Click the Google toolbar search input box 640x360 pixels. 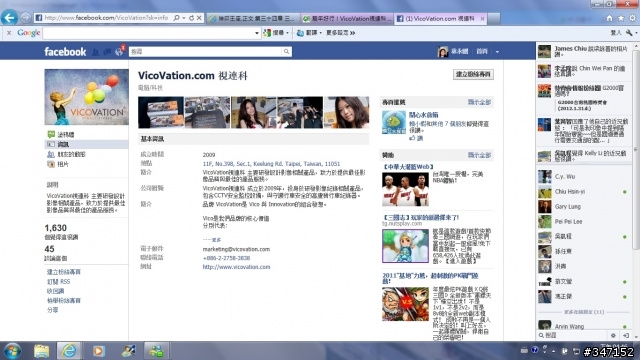[x=149, y=33]
